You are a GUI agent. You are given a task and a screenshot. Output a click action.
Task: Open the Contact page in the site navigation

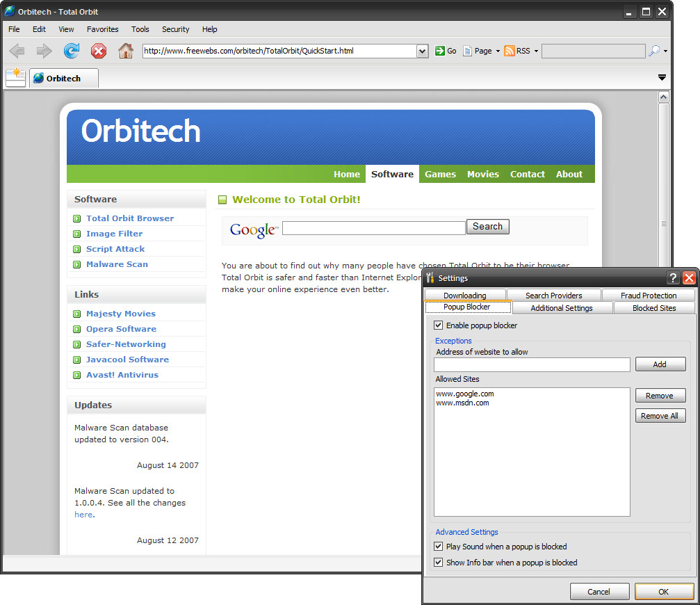pyautogui.click(x=527, y=174)
